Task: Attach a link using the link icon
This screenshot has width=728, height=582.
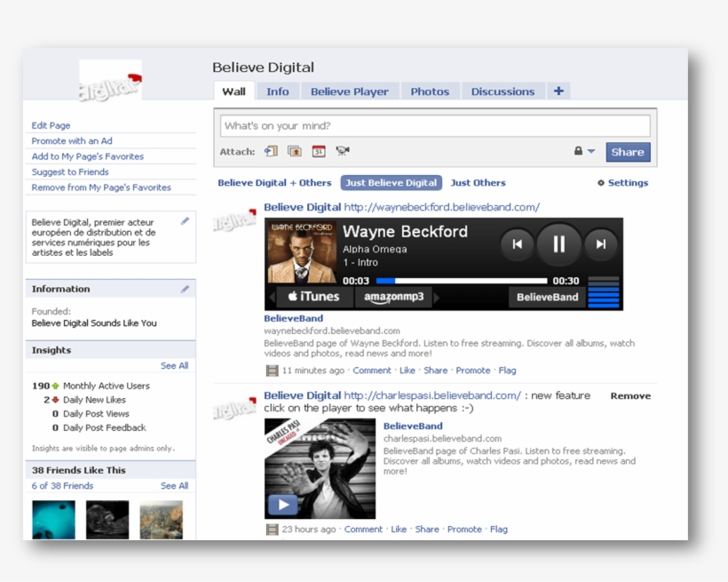Action: click(271, 151)
